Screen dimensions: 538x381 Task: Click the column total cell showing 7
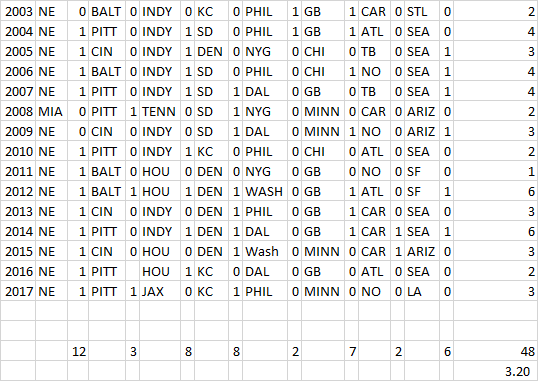351,351
